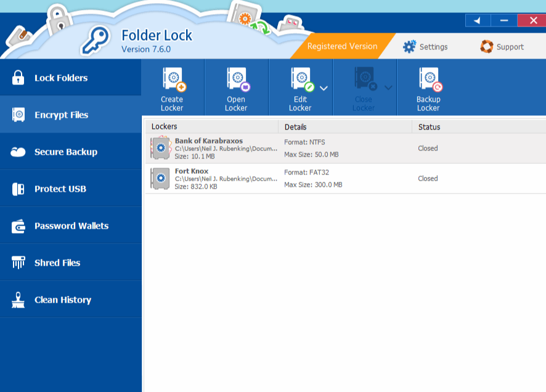
Task: Click the Backup Locker toolbar icon
Action: tap(431, 79)
